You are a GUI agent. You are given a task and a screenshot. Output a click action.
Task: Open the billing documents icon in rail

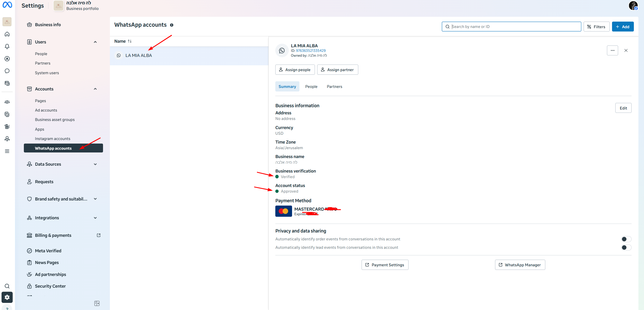(7, 114)
